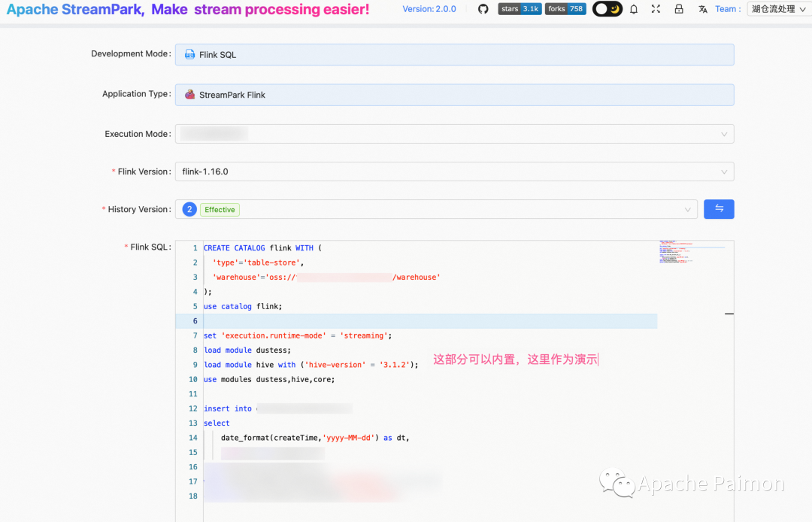Click the version number 2 badge
The height and width of the screenshot is (522, 812).
(189, 209)
